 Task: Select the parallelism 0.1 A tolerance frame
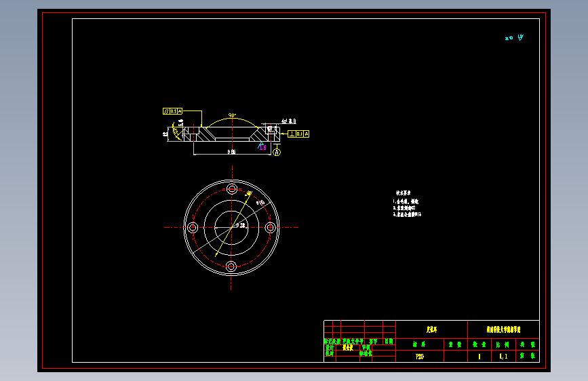coord(172,111)
